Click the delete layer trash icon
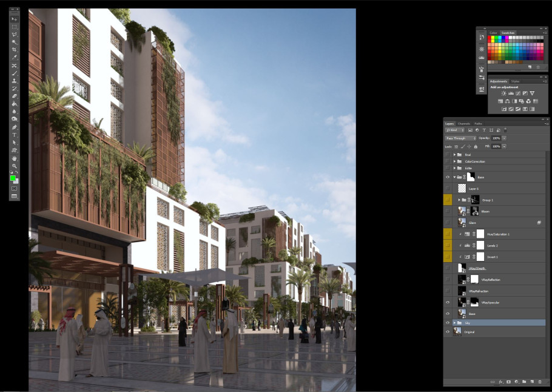 (x=539, y=382)
